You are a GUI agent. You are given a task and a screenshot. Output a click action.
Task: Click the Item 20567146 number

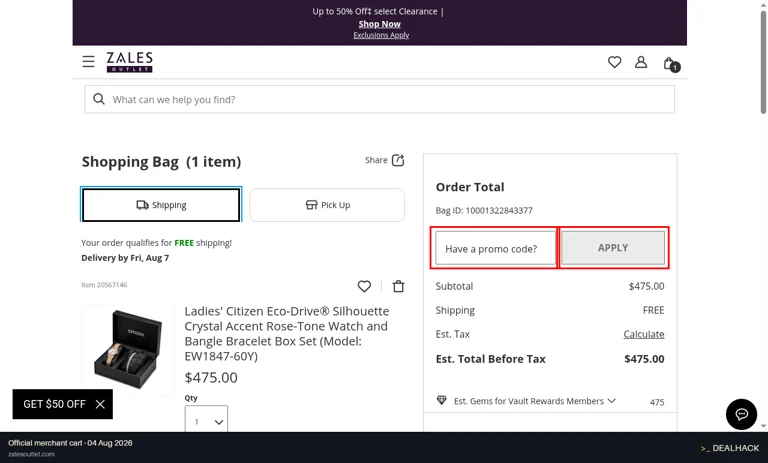(104, 285)
